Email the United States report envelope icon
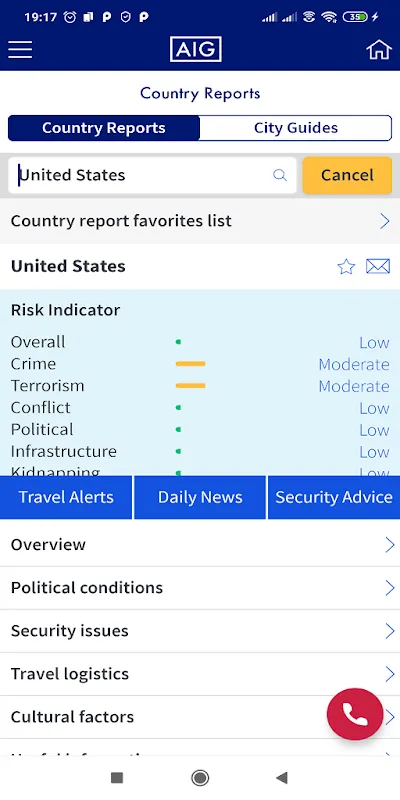400x800 pixels. (x=378, y=266)
